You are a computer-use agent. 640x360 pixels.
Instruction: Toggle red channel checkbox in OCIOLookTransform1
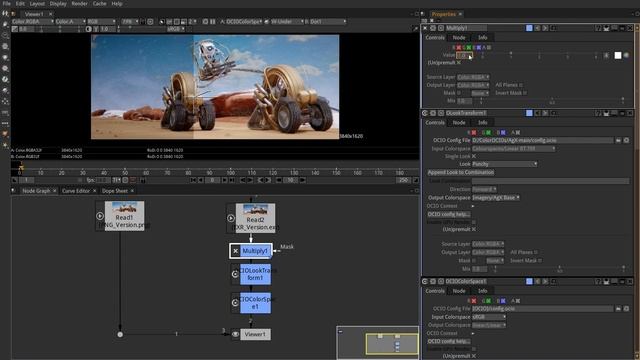(x=473, y=132)
